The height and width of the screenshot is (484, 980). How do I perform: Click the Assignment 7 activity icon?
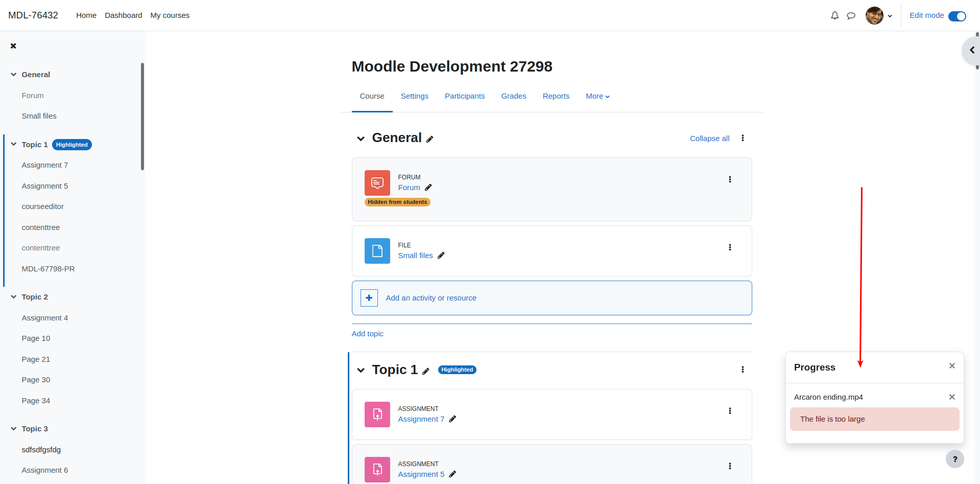[377, 414]
